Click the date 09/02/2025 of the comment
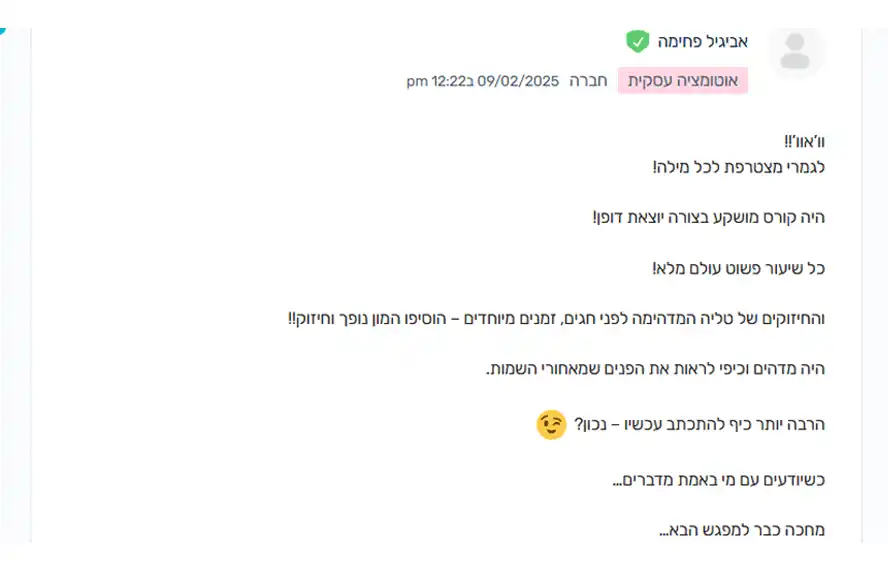888x561 pixels. coord(518,81)
